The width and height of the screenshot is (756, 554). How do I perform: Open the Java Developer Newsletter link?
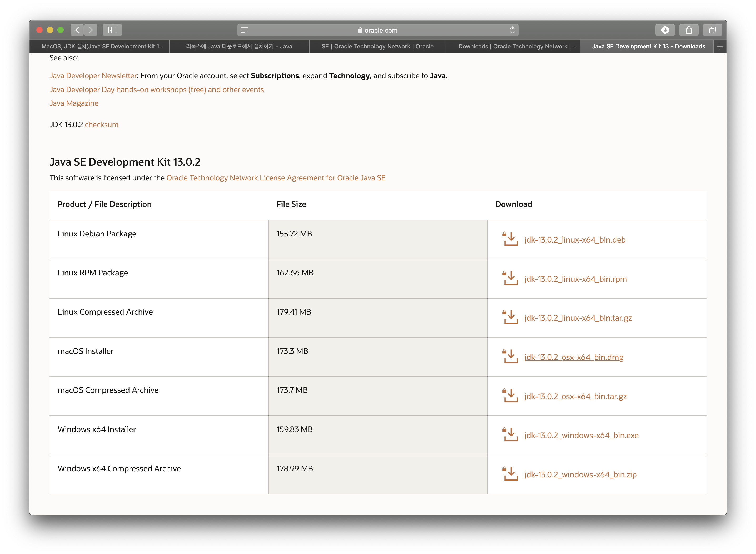tap(93, 76)
